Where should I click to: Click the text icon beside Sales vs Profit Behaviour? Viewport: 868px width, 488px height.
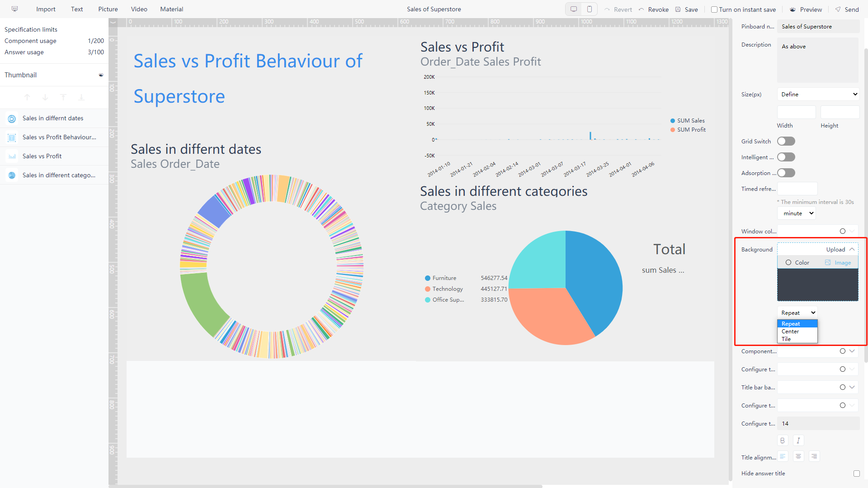click(12, 137)
